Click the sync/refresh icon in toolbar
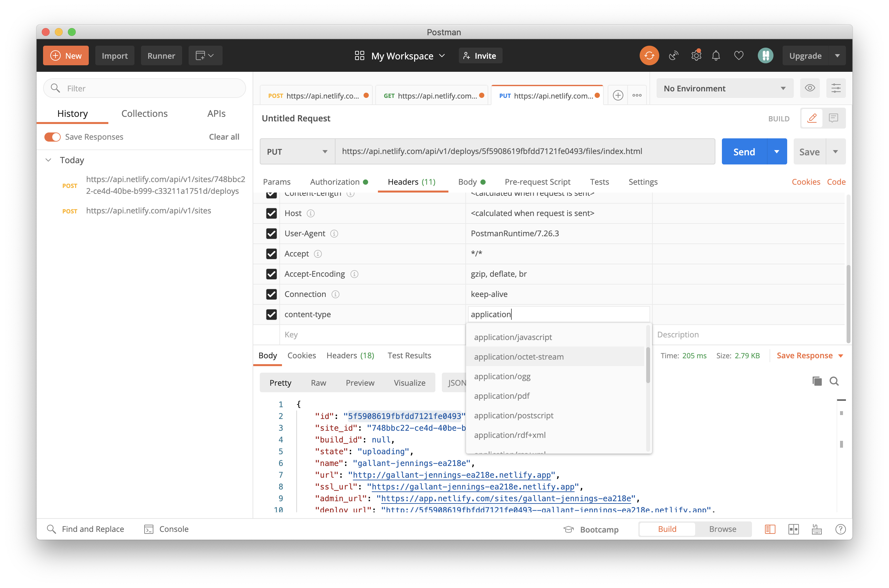 click(649, 55)
